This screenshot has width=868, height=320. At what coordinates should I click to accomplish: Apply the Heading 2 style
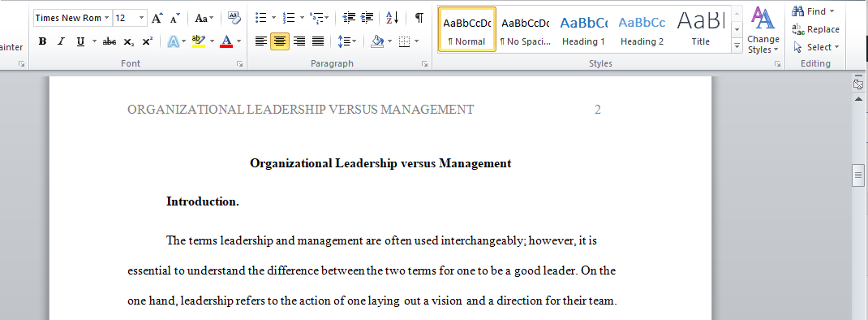(x=642, y=29)
